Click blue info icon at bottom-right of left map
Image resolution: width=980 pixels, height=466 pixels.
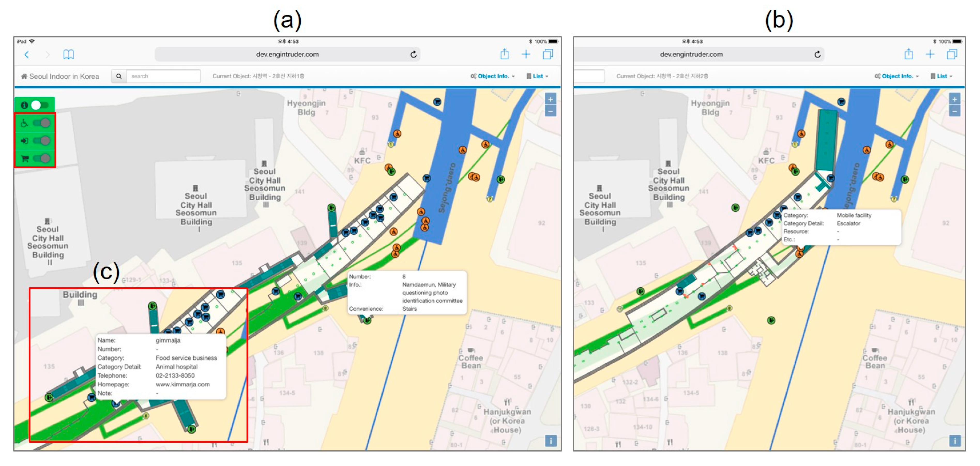point(550,440)
